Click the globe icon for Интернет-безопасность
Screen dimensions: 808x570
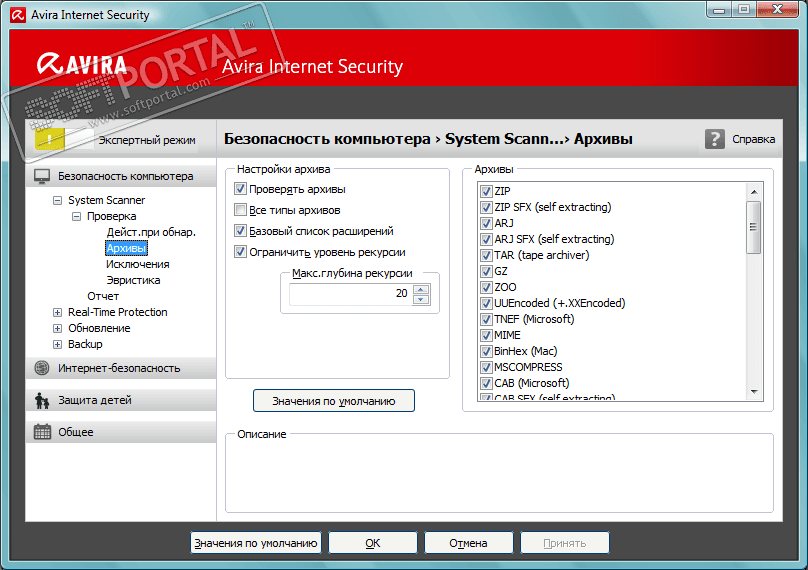tap(42, 368)
